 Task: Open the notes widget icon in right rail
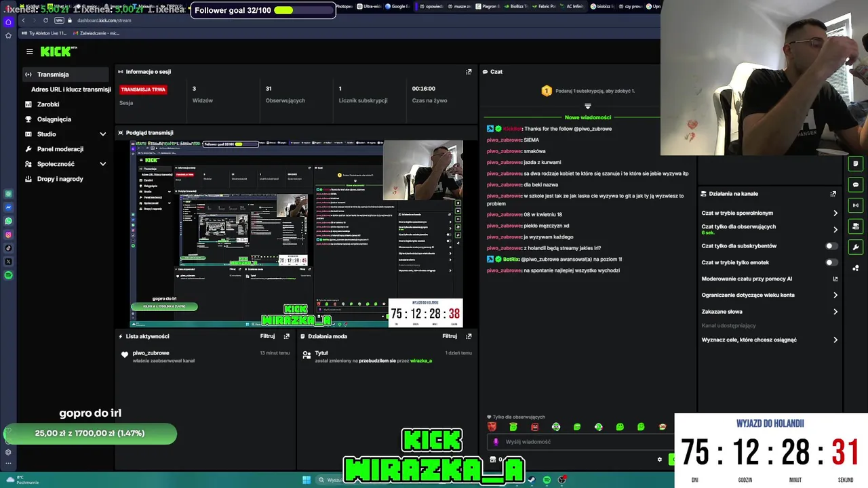coord(856,164)
